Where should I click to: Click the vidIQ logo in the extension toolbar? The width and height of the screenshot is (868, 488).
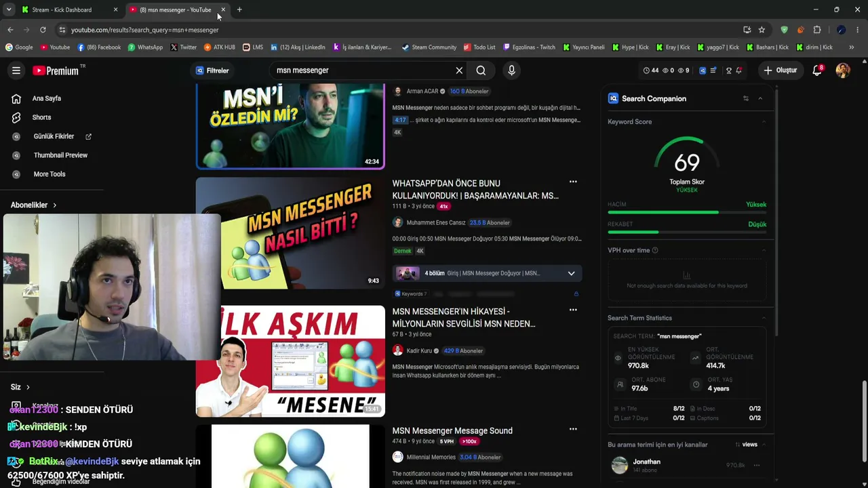[x=703, y=70]
